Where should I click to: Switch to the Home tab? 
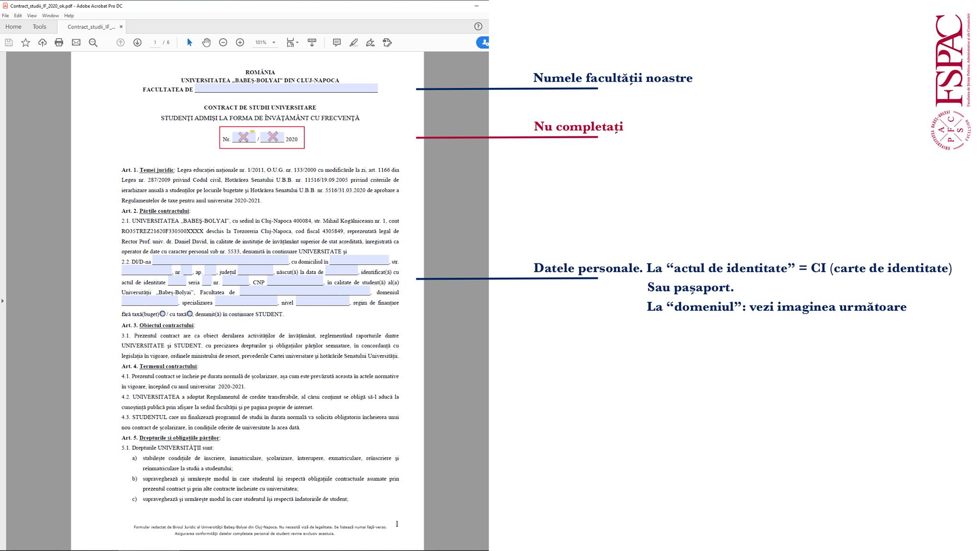pos(13,27)
